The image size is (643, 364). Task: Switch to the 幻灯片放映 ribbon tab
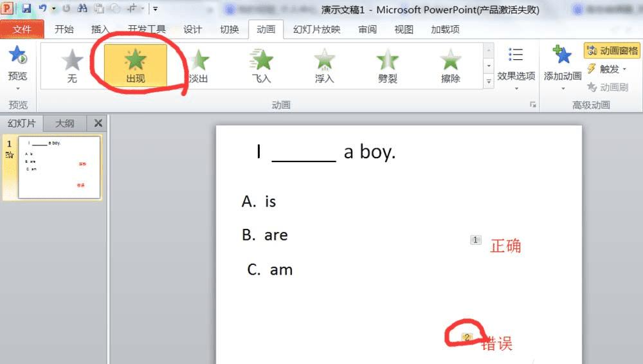click(x=316, y=29)
